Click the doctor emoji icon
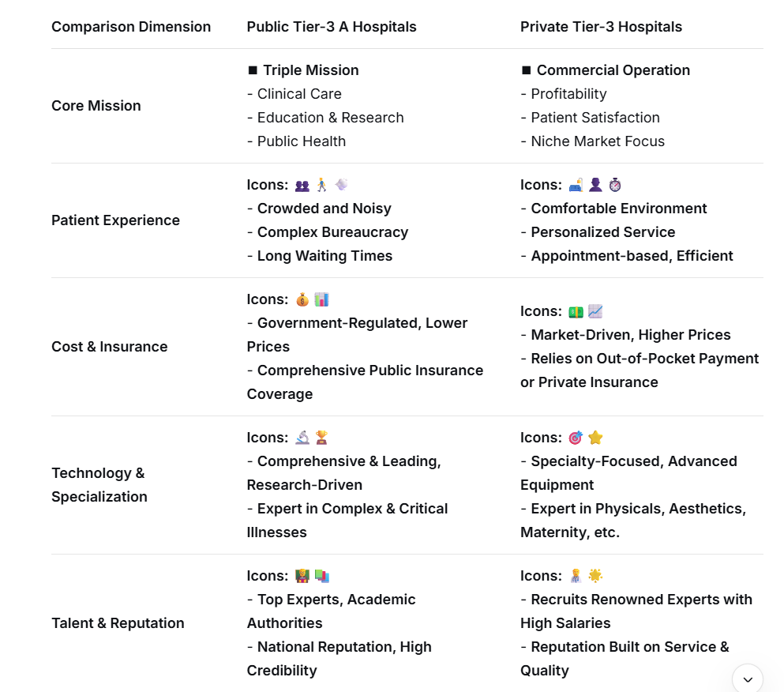784x692 pixels. tap(576, 576)
